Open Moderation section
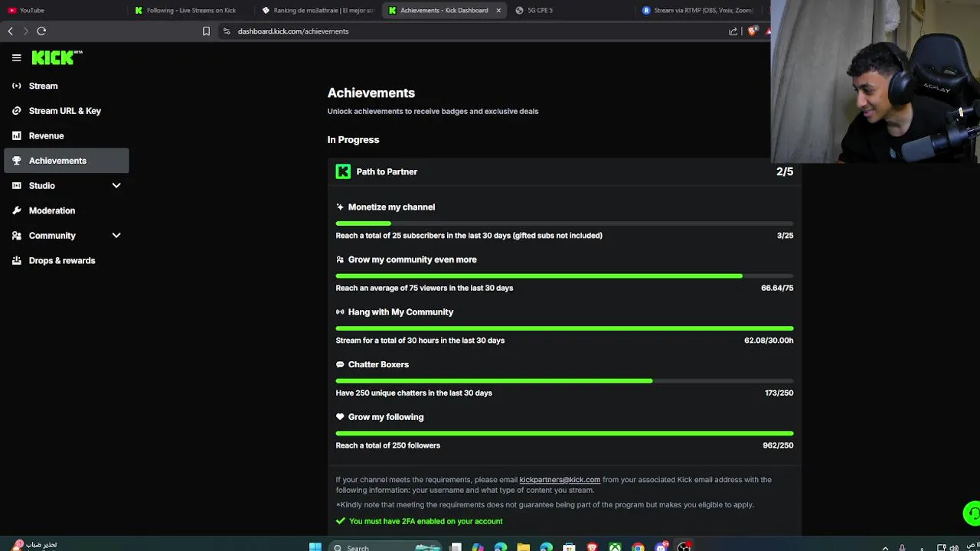980x551 pixels. pos(67,210)
